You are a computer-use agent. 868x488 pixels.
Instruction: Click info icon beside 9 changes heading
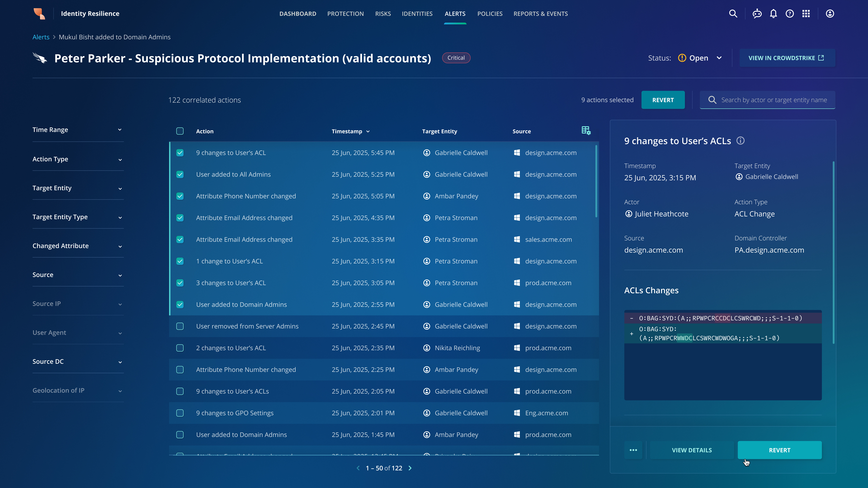740,141
